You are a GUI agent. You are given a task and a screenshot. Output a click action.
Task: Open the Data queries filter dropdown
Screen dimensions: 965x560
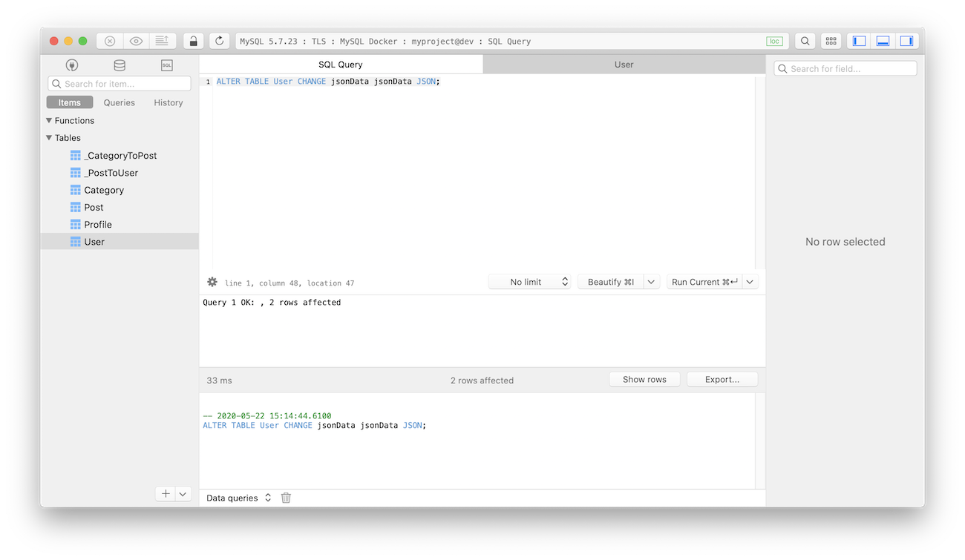coord(239,498)
